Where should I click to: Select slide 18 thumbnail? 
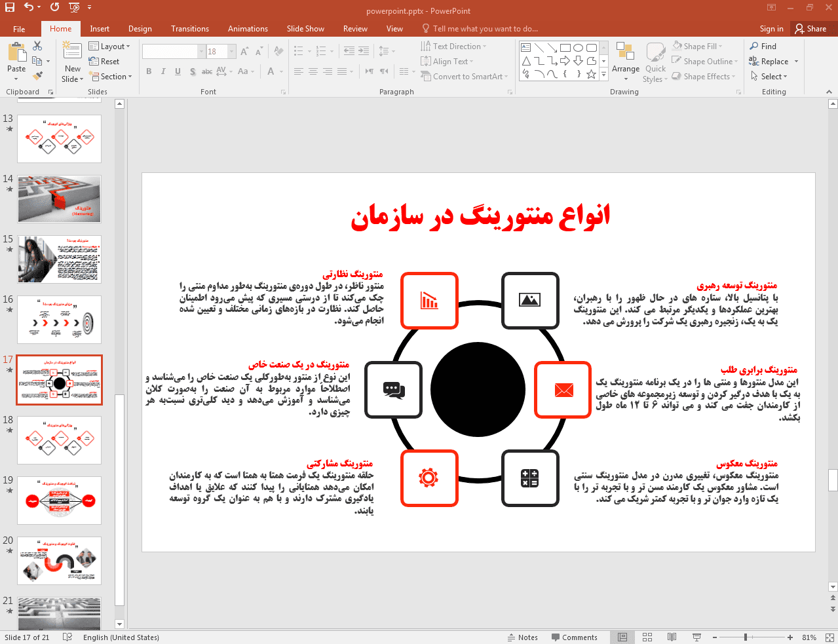(x=59, y=440)
